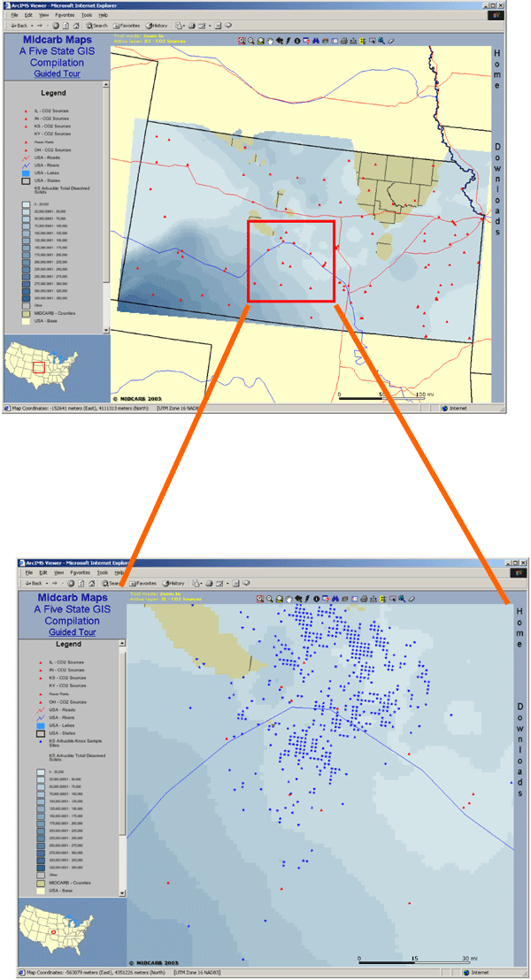
Task: Click Back button in zoomed-in sample-sites window toolbar
Action: [34, 583]
